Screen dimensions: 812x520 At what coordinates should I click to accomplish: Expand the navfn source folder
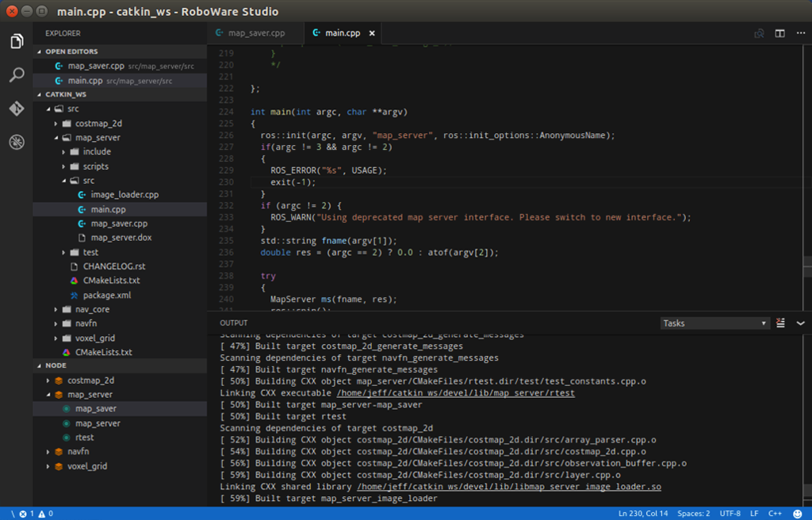pyautogui.click(x=56, y=323)
